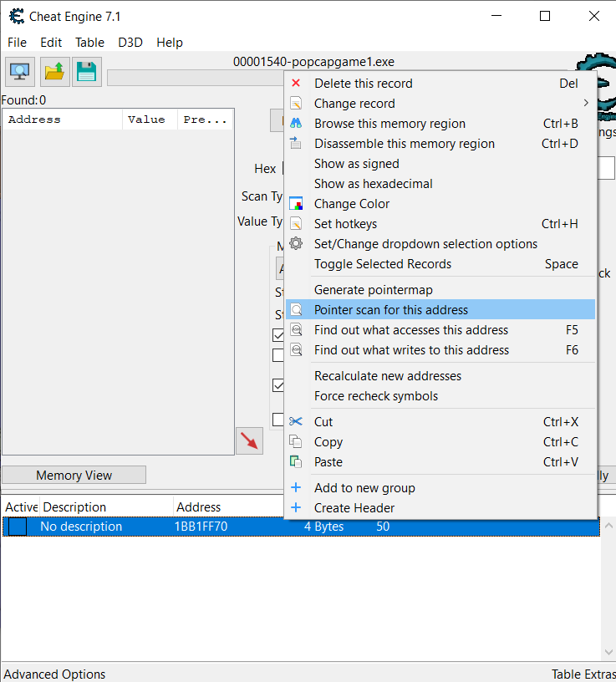
Task: Click the Find what accesses icon
Action: click(x=296, y=329)
